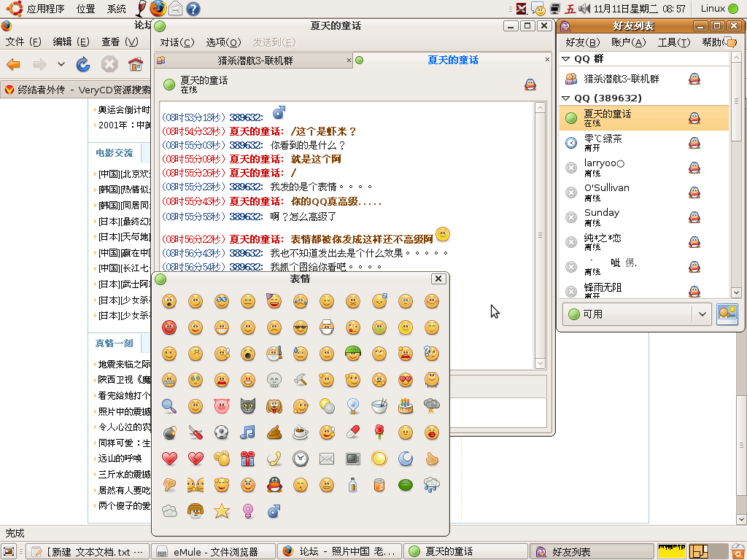Open the 位置 panel menu
This screenshot has width=747, height=560.
coord(86,9)
